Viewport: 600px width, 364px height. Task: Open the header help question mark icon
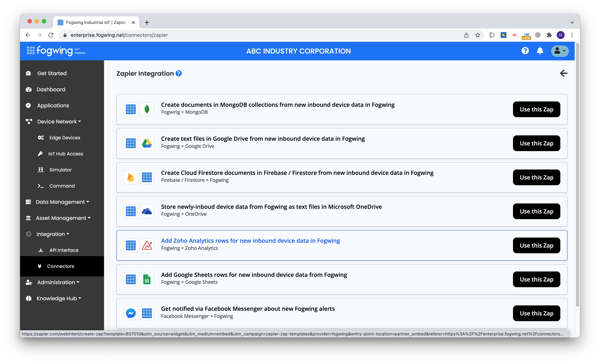[x=525, y=51]
